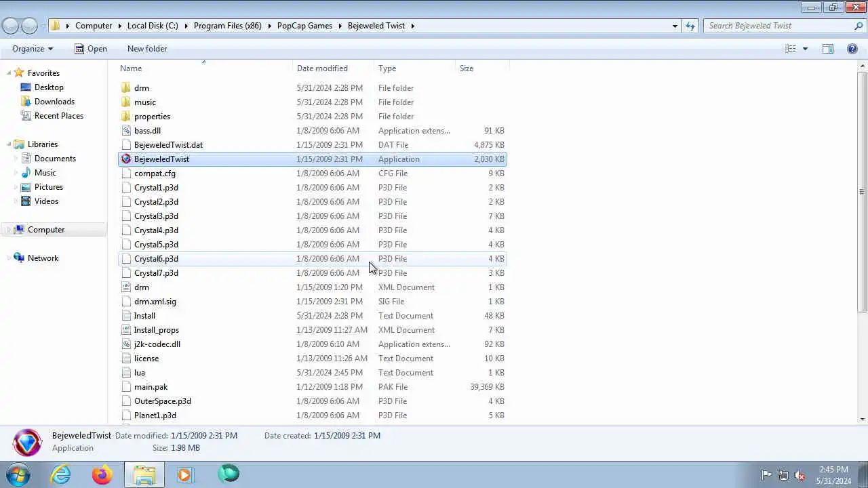The height and width of the screenshot is (488, 868).
Task: Navigate to Local Disk (C:) breadcrumb
Action: pos(153,26)
